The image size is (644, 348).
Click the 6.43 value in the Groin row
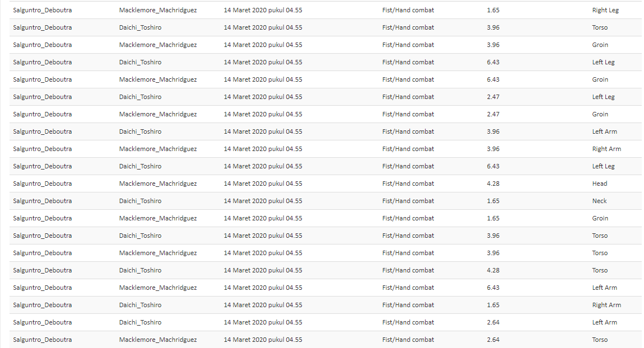[493, 79]
